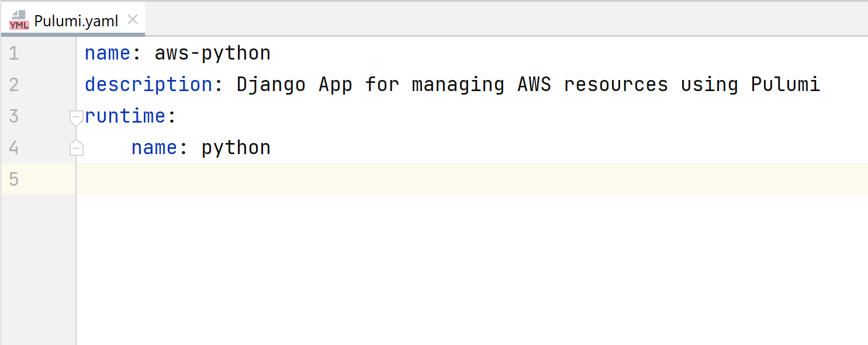Click the word 'Pulumi' ending line 2

pyautogui.click(x=786, y=85)
